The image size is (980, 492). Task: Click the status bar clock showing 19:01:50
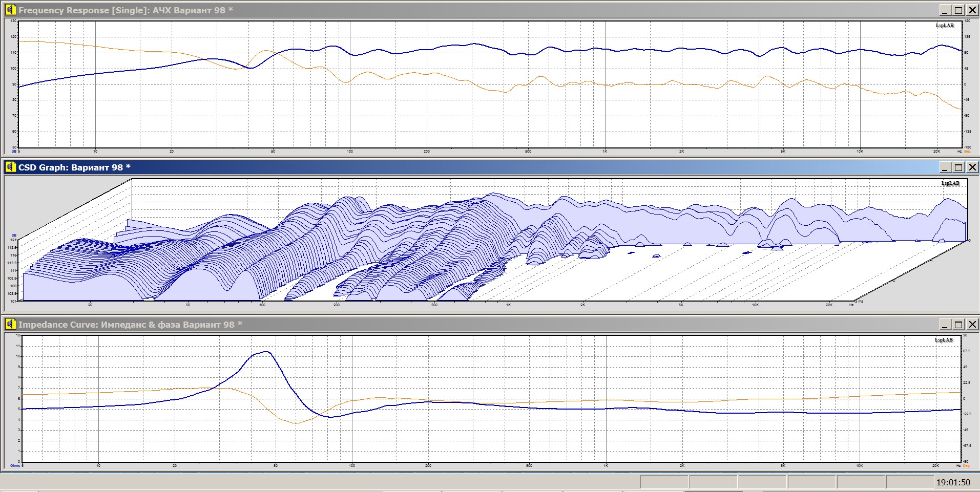(x=953, y=482)
